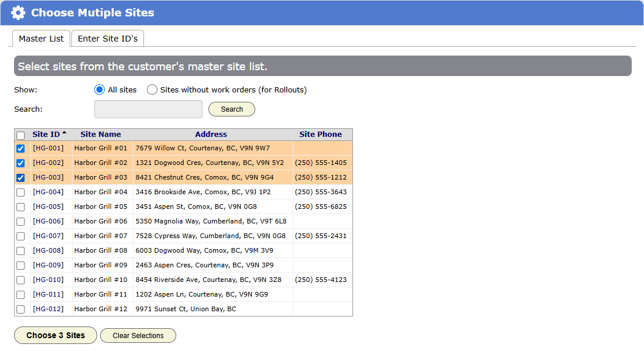Click the [HG-006] site ID
The width and height of the screenshot is (644, 351).
pos(48,221)
